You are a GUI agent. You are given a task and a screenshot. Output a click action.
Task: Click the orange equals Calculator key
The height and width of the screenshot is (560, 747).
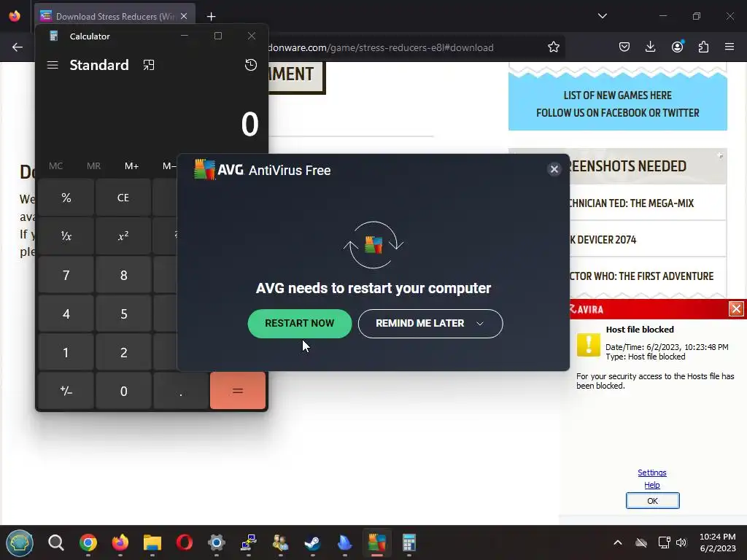[x=238, y=391]
